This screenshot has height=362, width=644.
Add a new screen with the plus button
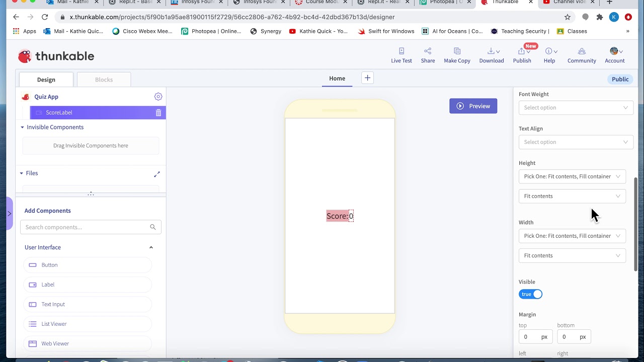[x=367, y=78]
